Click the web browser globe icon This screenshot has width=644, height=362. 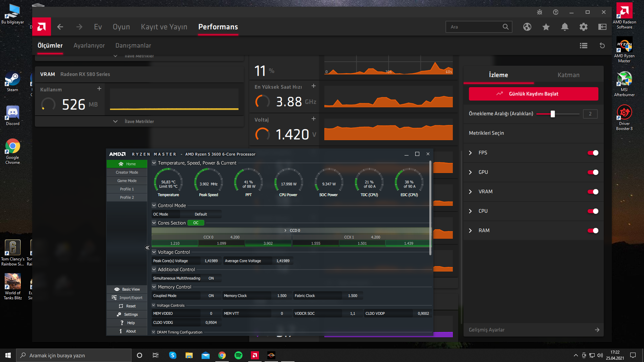(x=527, y=27)
